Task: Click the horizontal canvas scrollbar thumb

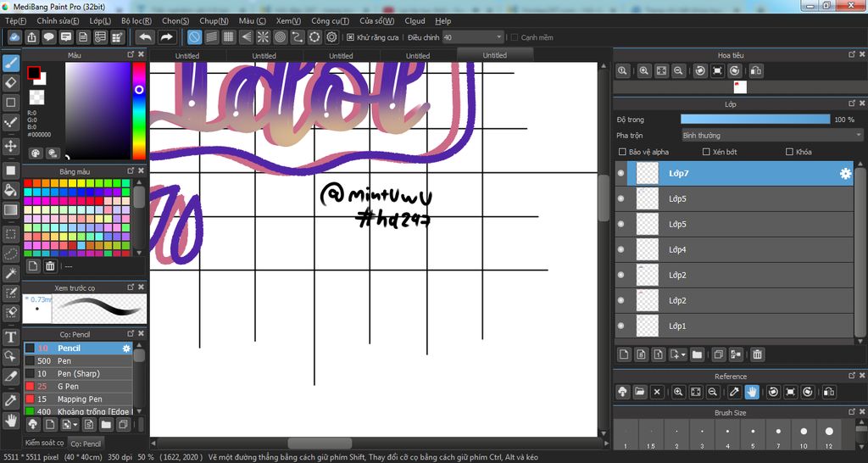Action: 320,443
